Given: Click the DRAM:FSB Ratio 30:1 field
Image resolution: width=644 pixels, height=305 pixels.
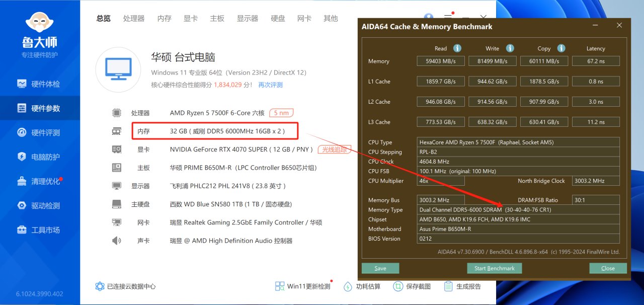Looking at the screenshot, I should coord(596,200).
